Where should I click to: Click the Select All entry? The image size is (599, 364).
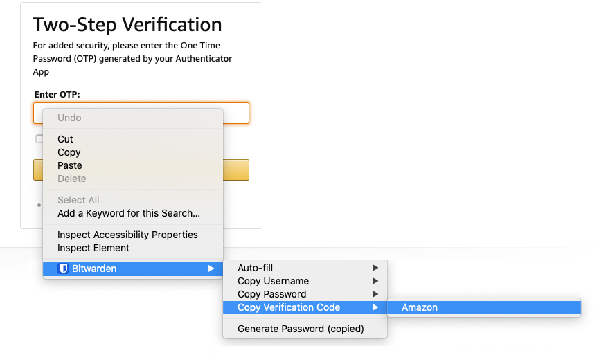(x=78, y=200)
